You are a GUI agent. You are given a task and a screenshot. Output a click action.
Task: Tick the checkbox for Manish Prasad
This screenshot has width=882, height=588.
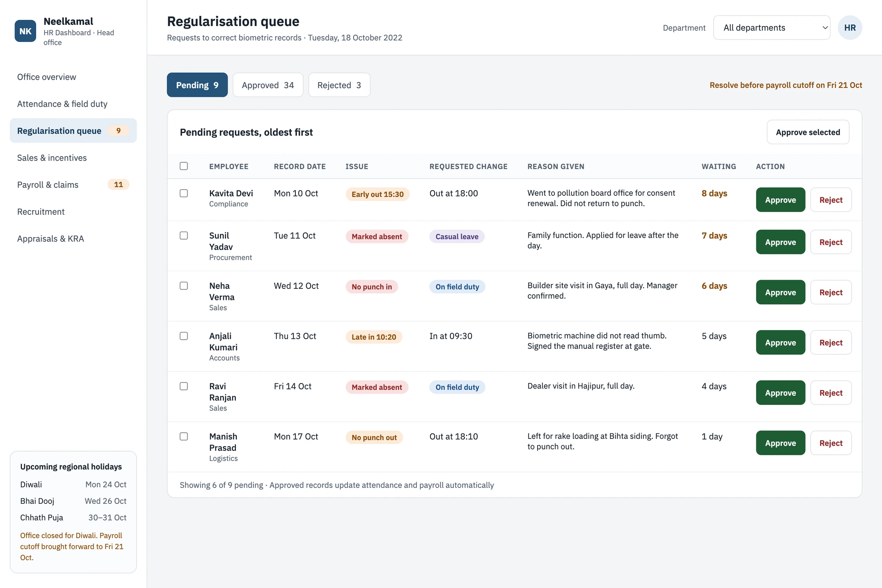[x=184, y=437]
